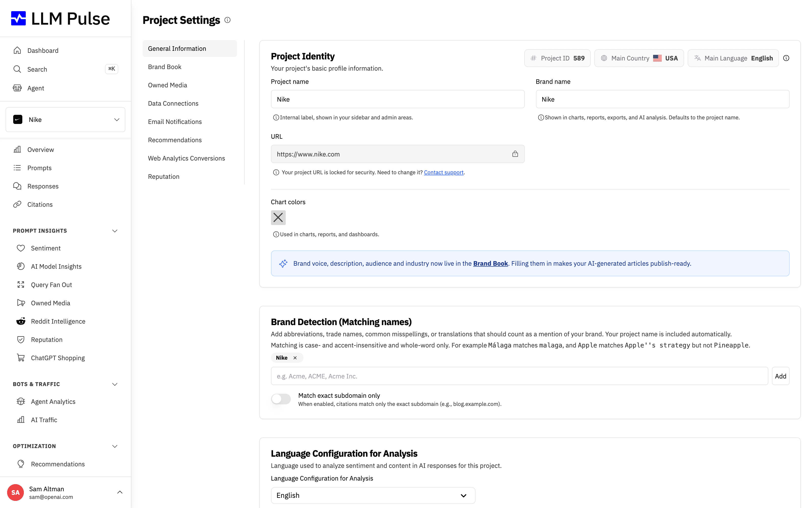Click the ChatGPT Shopping cart icon
This screenshot has height=508, width=812.
pyautogui.click(x=21, y=358)
